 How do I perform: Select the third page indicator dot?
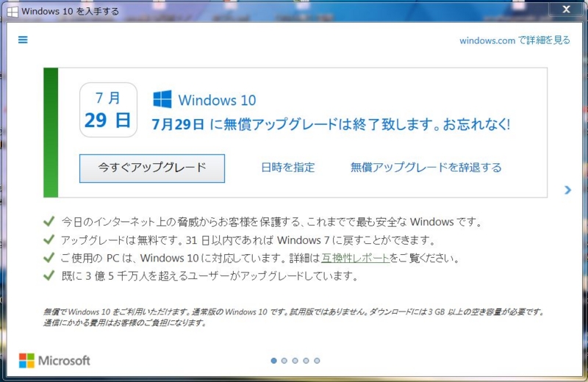point(295,361)
